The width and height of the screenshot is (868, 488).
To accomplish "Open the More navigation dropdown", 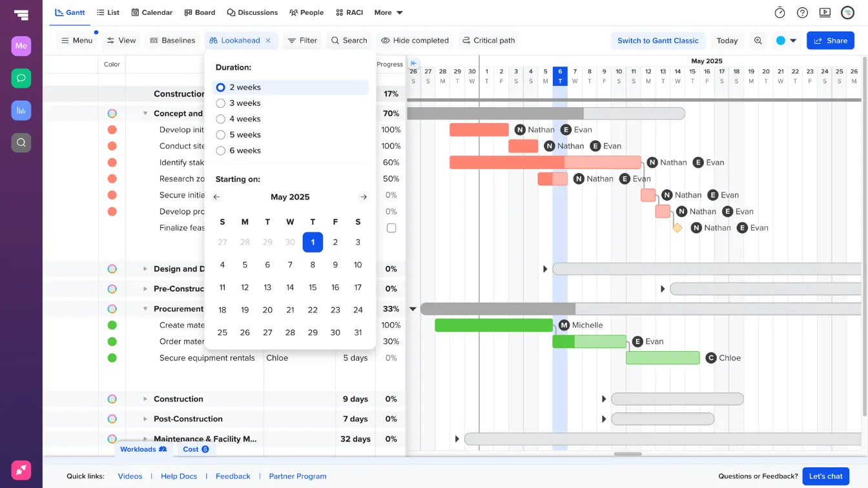I will (387, 12).
